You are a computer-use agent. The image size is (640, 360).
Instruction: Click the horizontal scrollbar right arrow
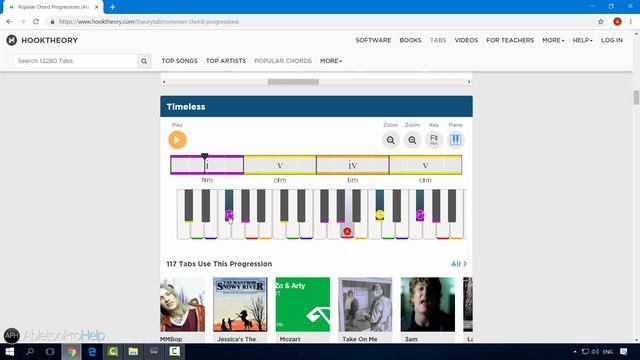469,82
